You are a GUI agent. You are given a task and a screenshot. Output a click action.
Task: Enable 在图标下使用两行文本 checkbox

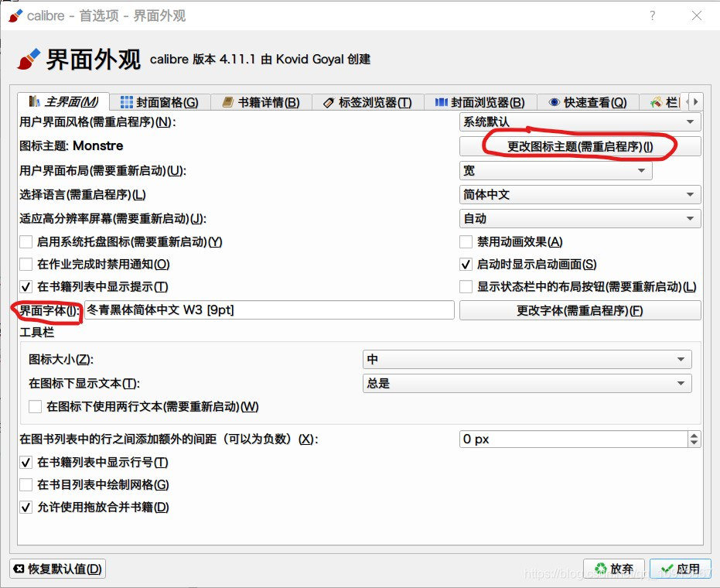point(36,406)
